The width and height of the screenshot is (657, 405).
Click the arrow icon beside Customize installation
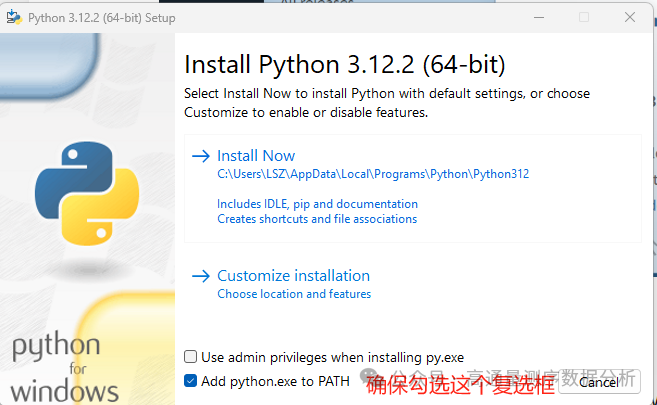coord(201,276)
